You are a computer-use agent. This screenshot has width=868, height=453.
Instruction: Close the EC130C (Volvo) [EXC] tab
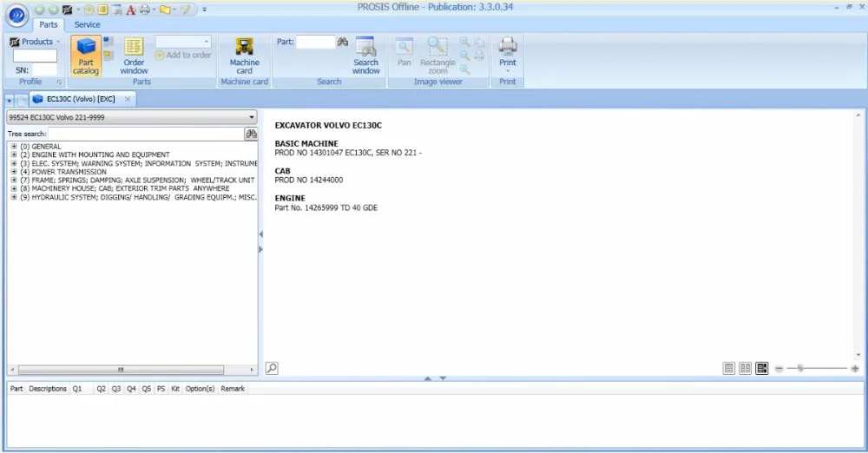pos(128,99)
